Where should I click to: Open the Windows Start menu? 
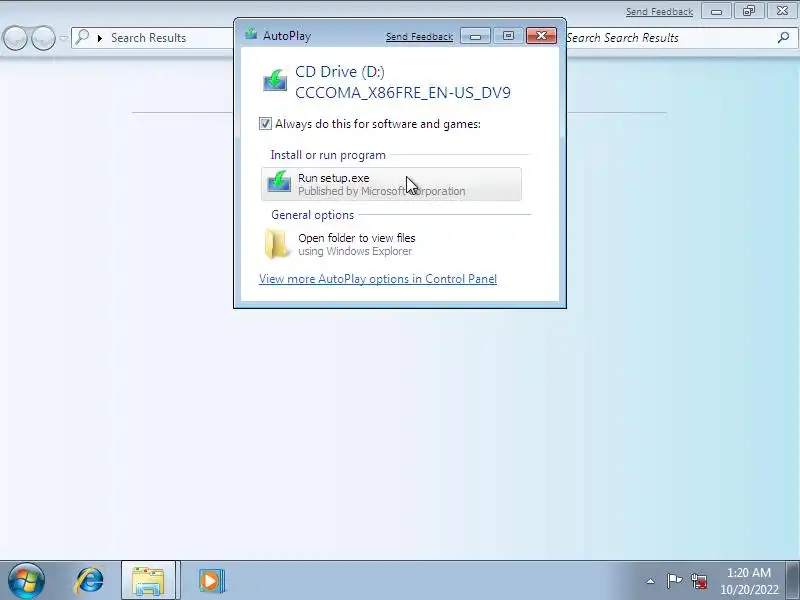(x=26, y=581)
